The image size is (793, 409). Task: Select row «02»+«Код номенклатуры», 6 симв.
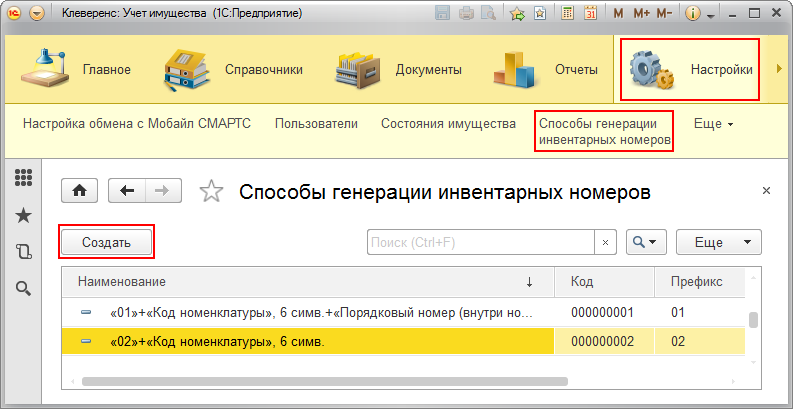click(x=403, y=342)
